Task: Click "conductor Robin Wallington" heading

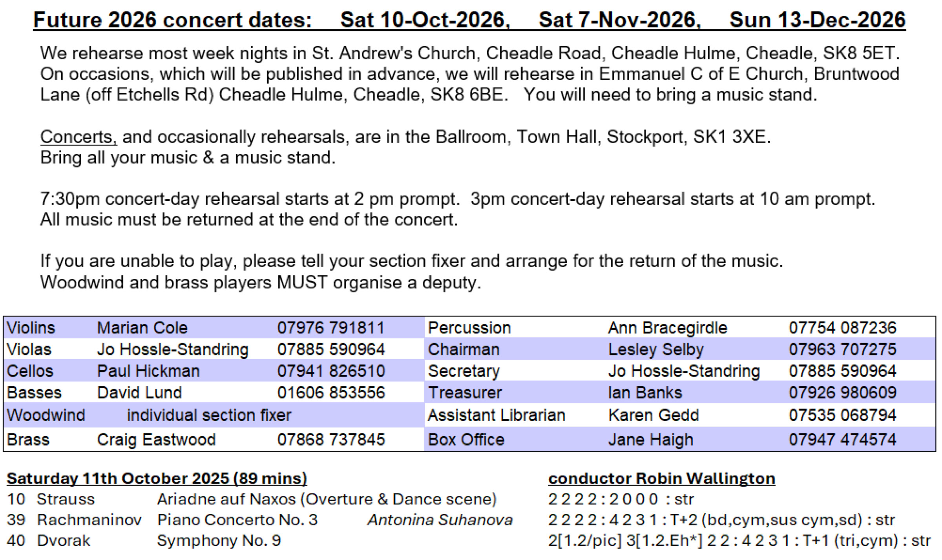Action: 661,478
